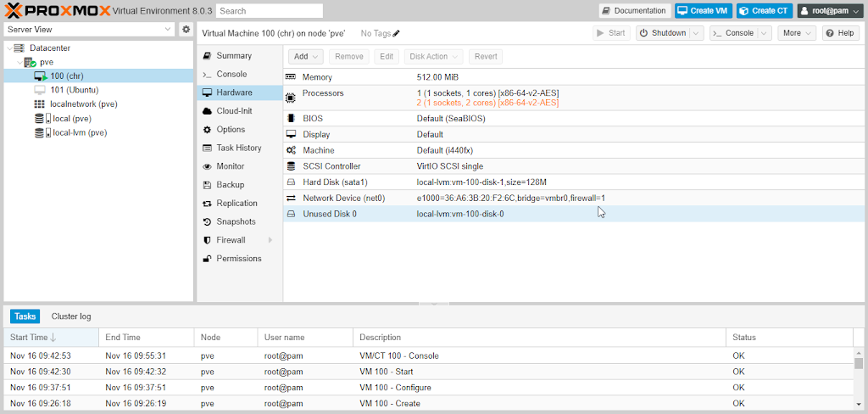Select the 'VM/CT 100 - Console' task row
The image size is (868, 414).
[428, 355]
